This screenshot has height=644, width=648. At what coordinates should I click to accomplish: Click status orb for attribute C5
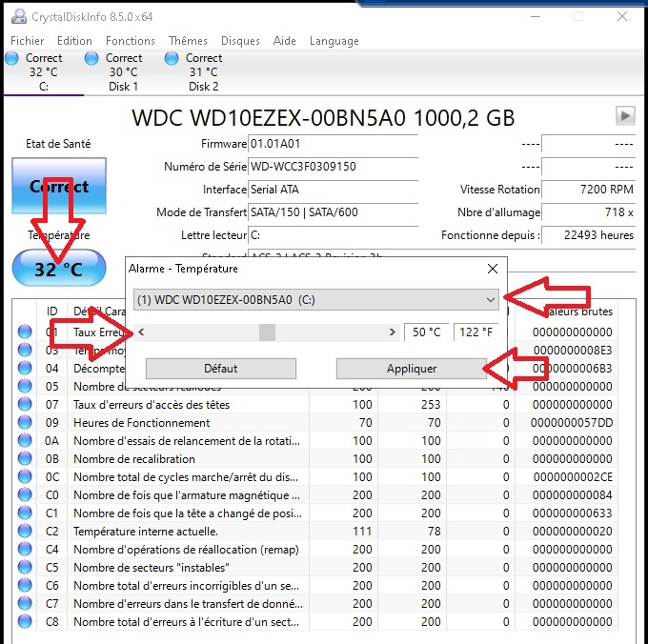25,567
